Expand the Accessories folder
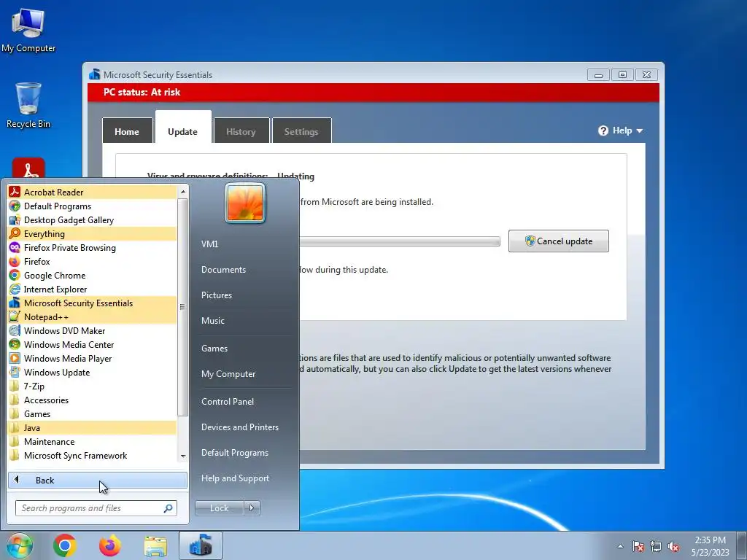 pos(93,400)
